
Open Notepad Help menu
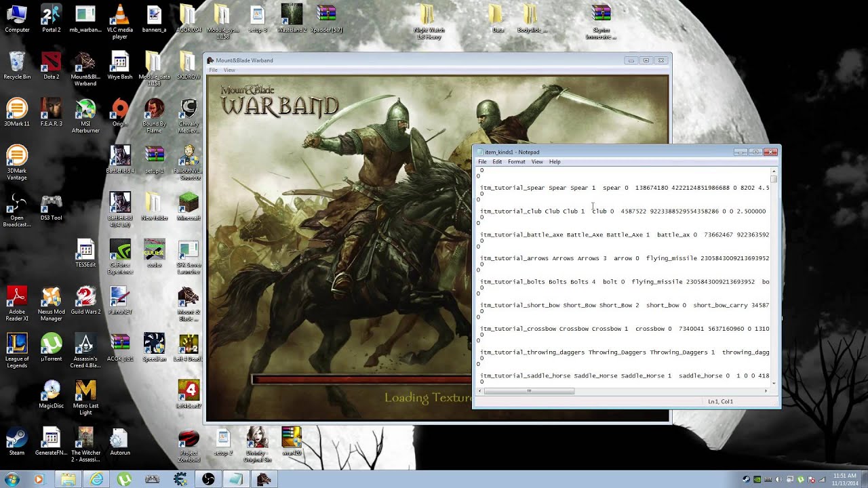(555, 162)
